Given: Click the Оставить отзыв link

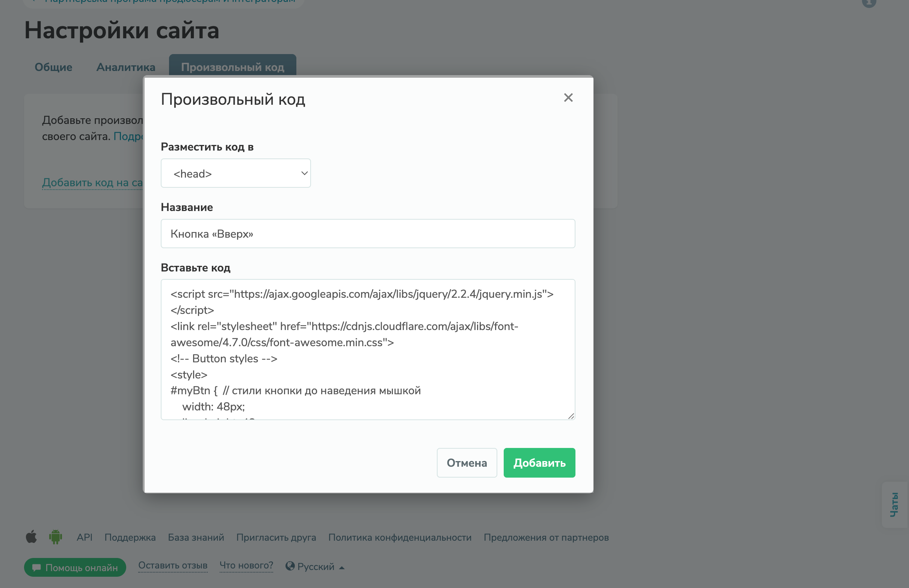Looking at the screenshot, I should pyautogui.click(x=173, y=565).
